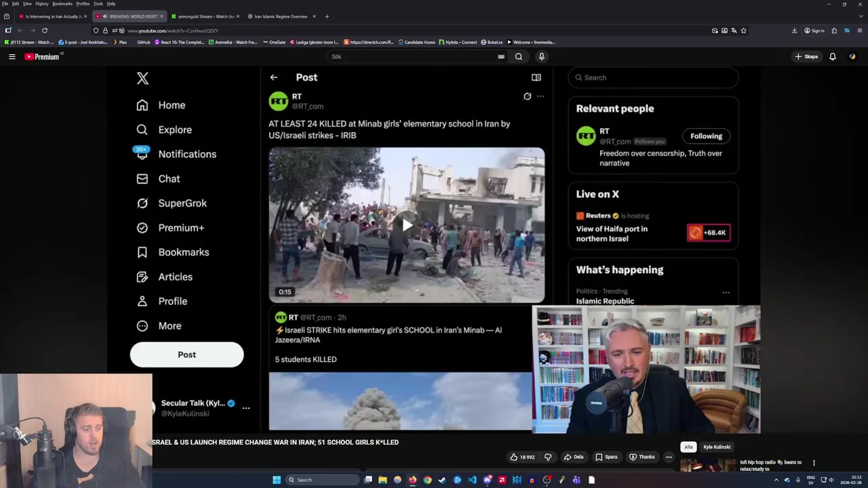The image size is (868, 488).
Task: Select the Alla filter chip
Action: [688, 447]
